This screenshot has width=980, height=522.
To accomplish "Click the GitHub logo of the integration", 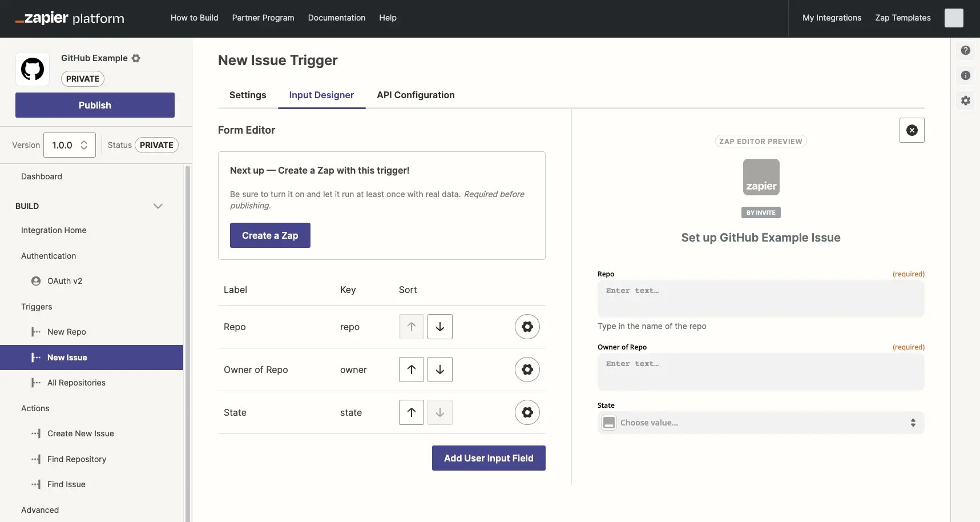I will point(32,69).
